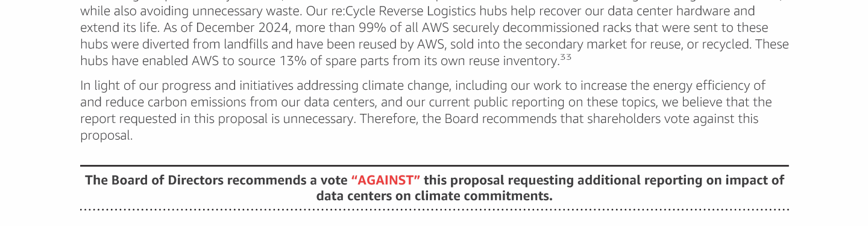This screenshot has height=226, width=868.
Task: Click the word "proposal." ending the second paragraph
Action: pyautogui.click(x=106, y=136)
